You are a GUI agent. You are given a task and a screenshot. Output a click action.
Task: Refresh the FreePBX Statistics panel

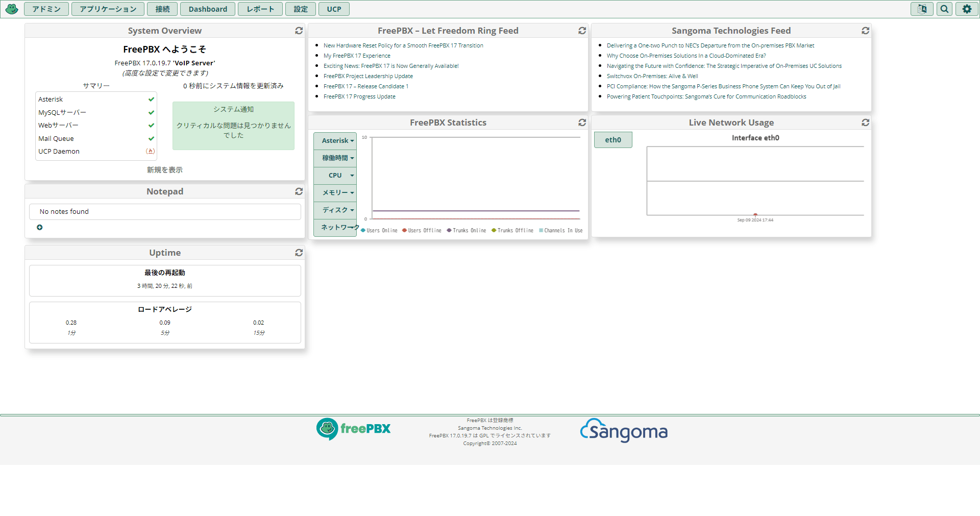582,122
